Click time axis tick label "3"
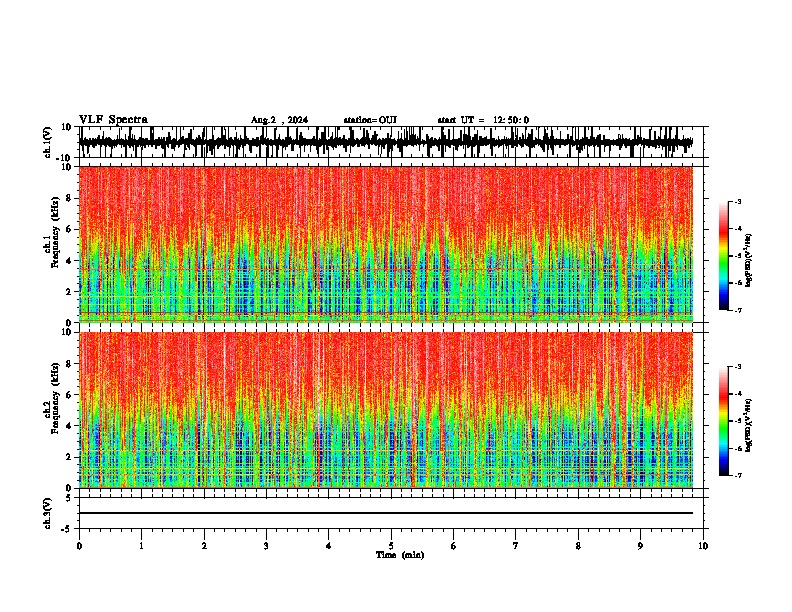Viewport: 792px width, 612px height. [266, 546]
